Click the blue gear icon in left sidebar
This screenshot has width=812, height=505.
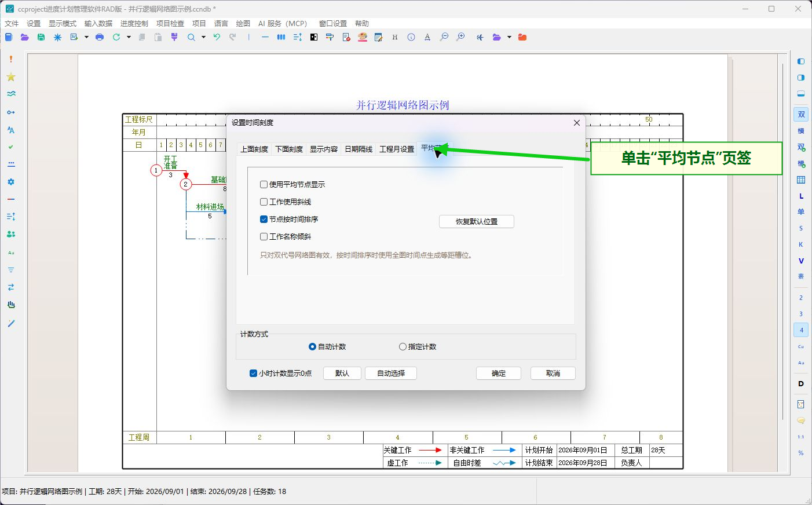[10, 182]
